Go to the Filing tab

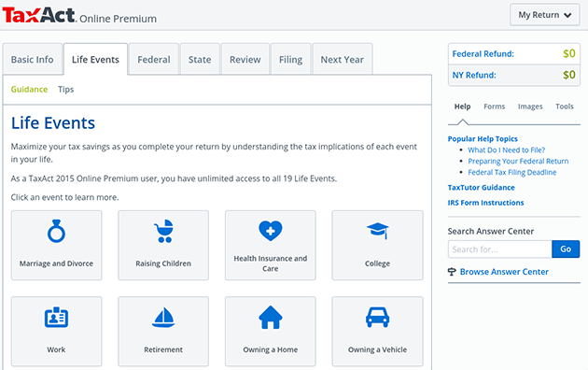[x=290, y=59]
